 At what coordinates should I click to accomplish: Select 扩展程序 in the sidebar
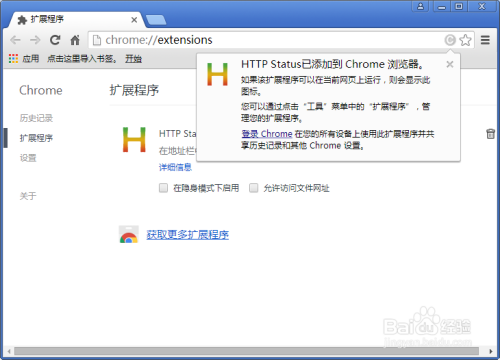[x=36, y=138]
